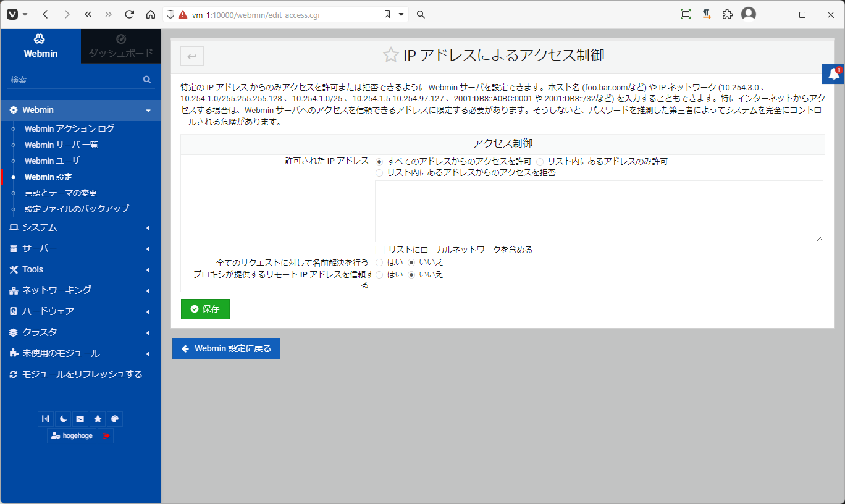Open 言語とテーマの変更

(x=61, y=193)
